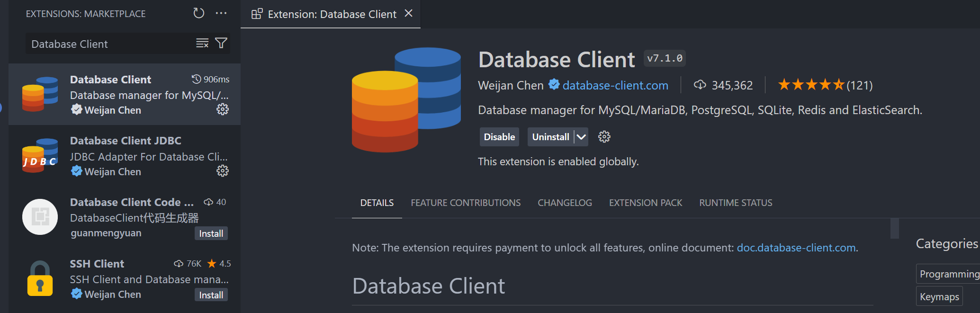980x313 pixels.
Task: Open the filter extensions funnel menu
Action: (x=221, y=44)
